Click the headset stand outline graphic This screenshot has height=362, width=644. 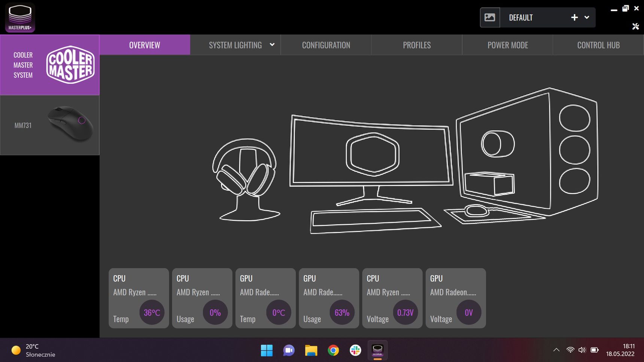click(x=246, y=180)
